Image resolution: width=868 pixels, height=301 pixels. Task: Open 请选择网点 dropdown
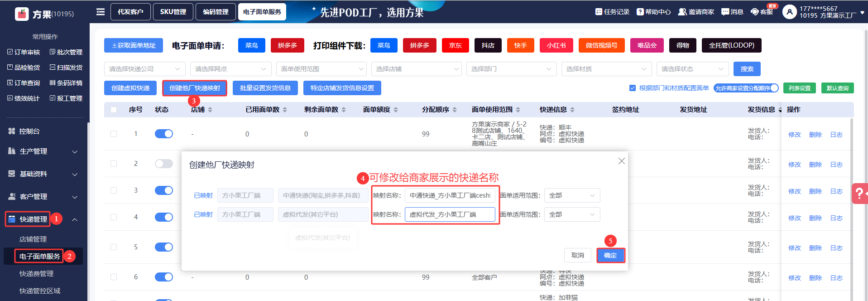point(231,69)
